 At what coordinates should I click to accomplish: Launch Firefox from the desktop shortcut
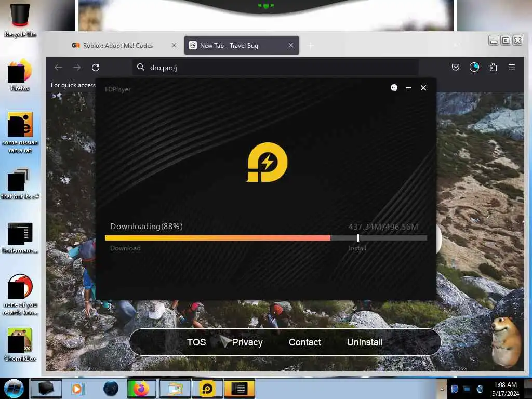coord(20,75)
